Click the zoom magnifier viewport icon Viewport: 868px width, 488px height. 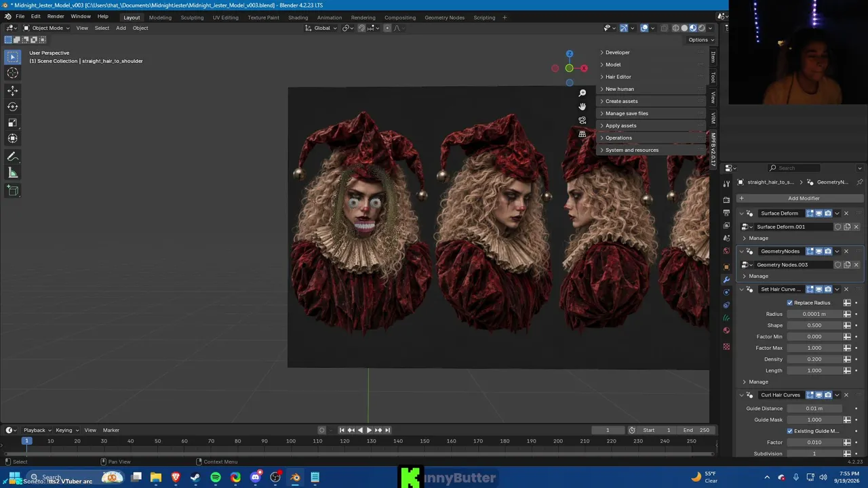click(x=582, y=93)
